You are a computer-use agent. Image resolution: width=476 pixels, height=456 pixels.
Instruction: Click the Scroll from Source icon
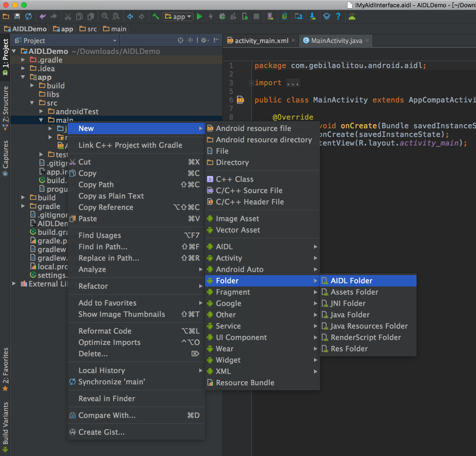click(181, 40)
